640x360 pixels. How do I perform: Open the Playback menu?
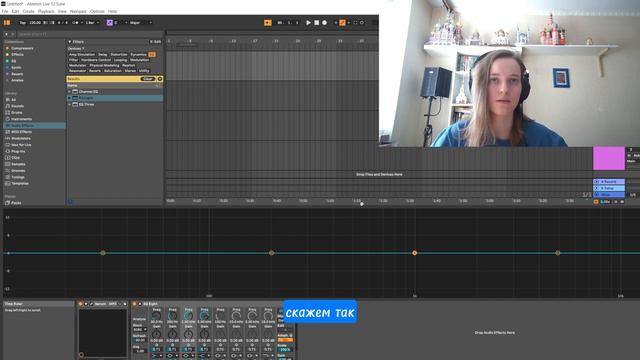coord(46,11)
